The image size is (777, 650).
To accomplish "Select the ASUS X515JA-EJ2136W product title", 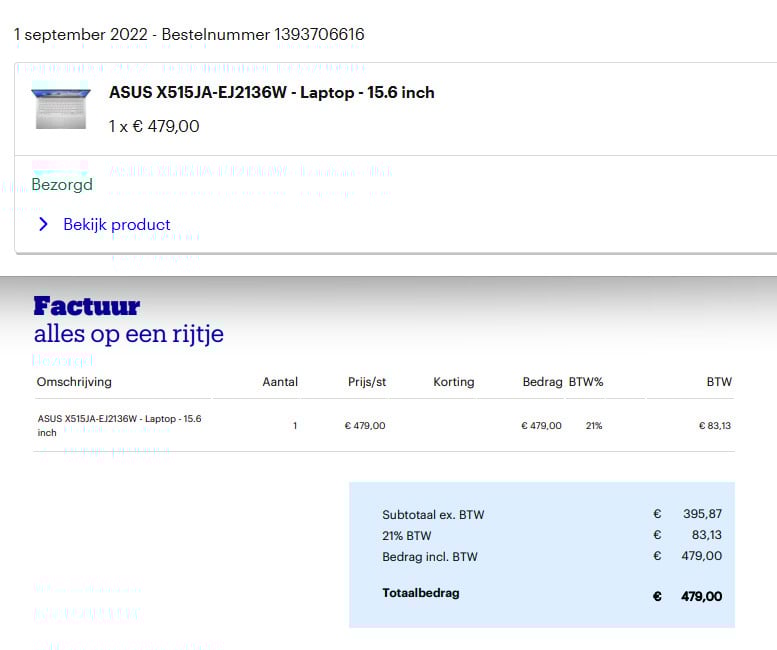I will (x=272, y=93).
